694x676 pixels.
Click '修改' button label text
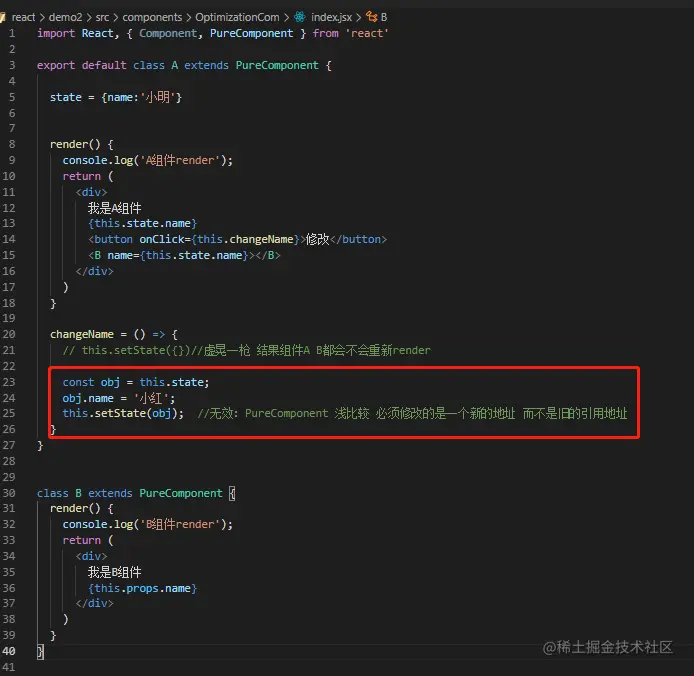click(x=318, y=239)
